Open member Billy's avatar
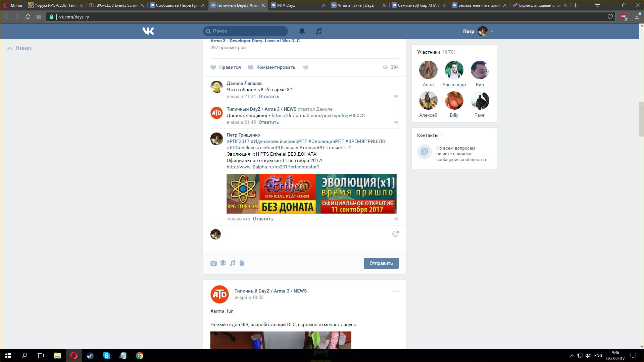Screen dimensions: 644x362 pyautogui.click(x=454, y=101)
